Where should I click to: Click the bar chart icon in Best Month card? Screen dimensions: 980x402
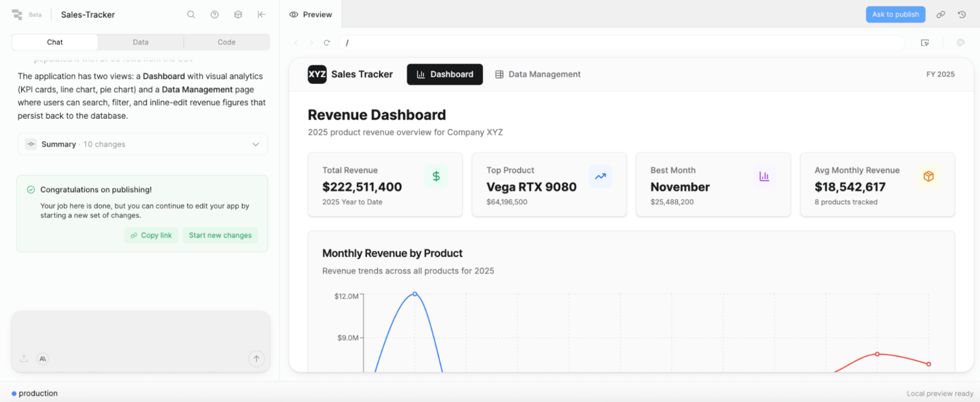pos(764,176)
